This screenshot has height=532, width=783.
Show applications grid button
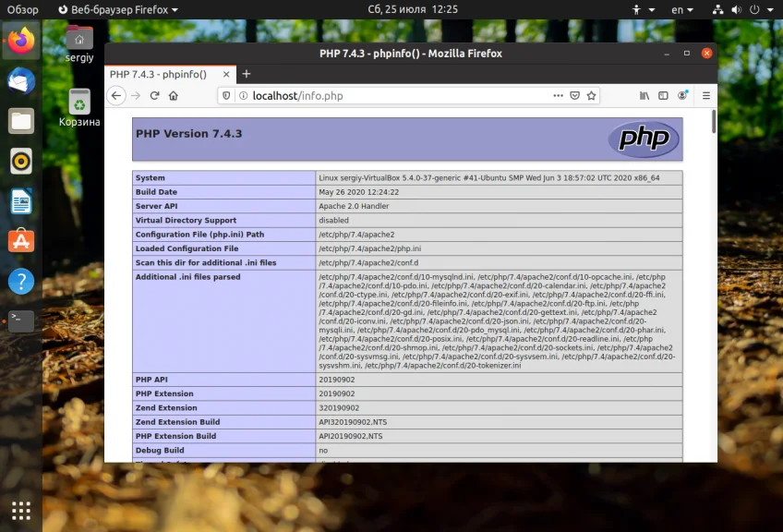21,511
